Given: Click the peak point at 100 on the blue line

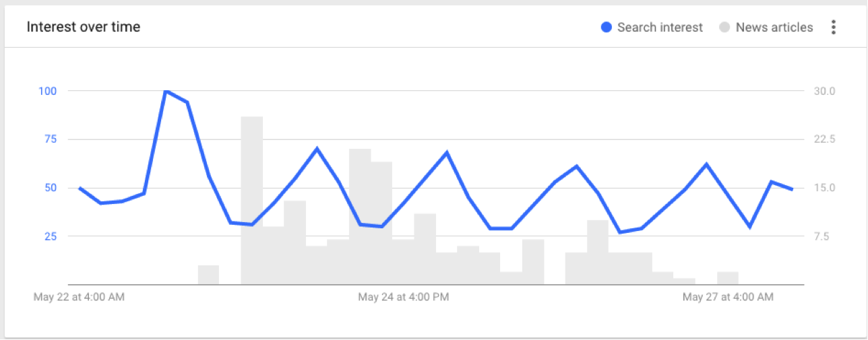Looking at the screenshot, I should click(166, 91).
